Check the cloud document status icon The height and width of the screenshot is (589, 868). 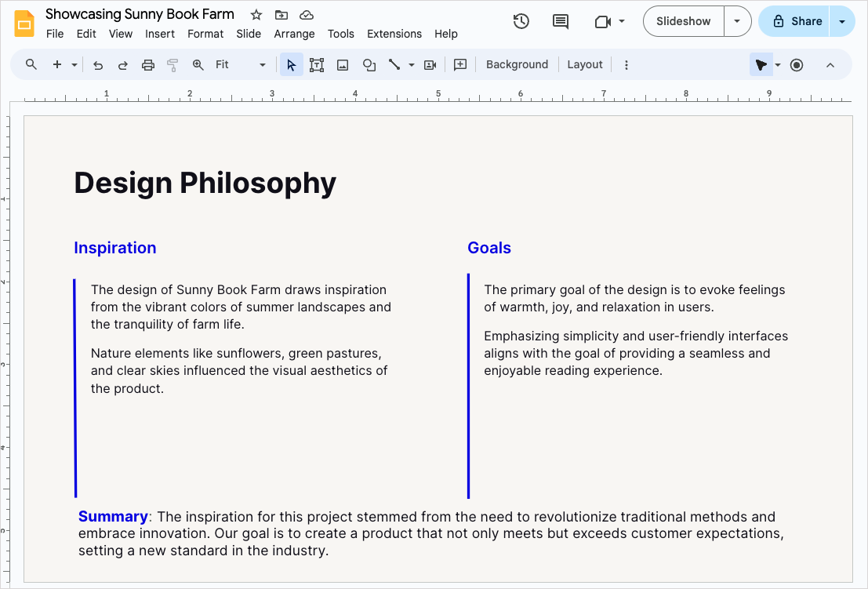point(306,15)
